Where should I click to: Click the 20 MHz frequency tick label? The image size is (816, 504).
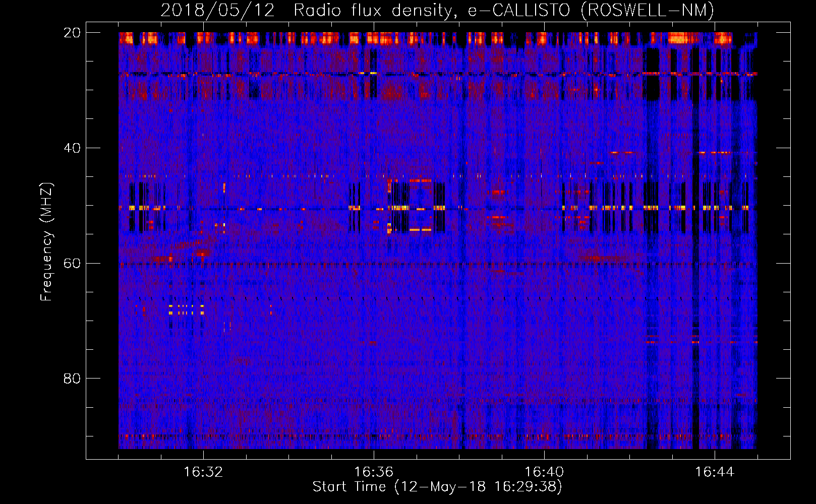click(x=72, y=33)
